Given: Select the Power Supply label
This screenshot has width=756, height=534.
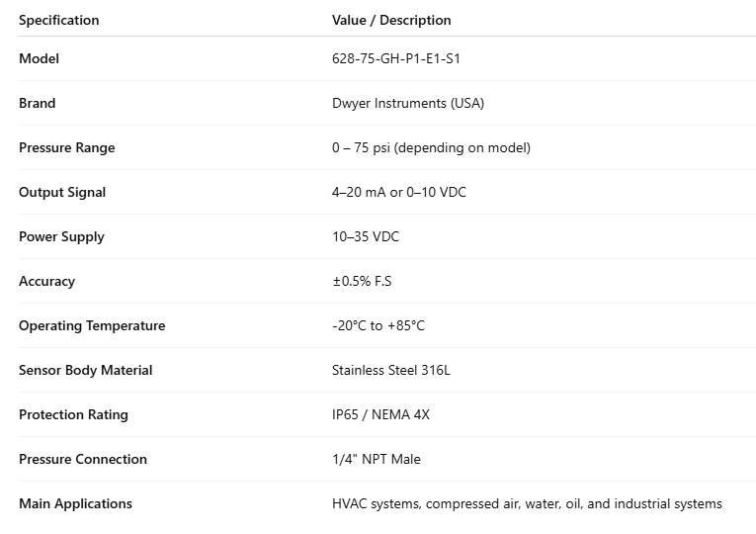Looking at the screenshot, I should [x=61, y=236].
